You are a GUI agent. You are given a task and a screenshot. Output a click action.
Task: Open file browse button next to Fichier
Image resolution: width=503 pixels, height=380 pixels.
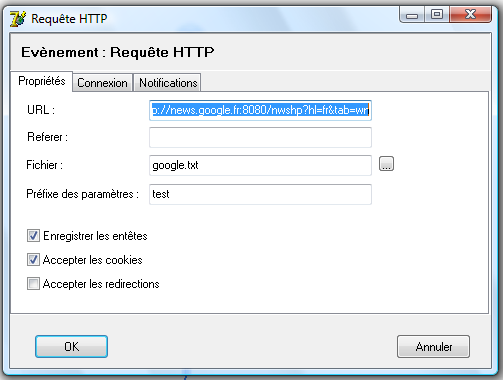point(386,164)
